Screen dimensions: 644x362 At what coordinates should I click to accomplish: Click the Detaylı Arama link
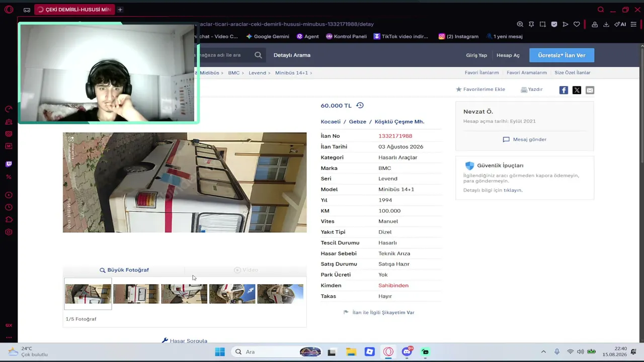point(292,55)
